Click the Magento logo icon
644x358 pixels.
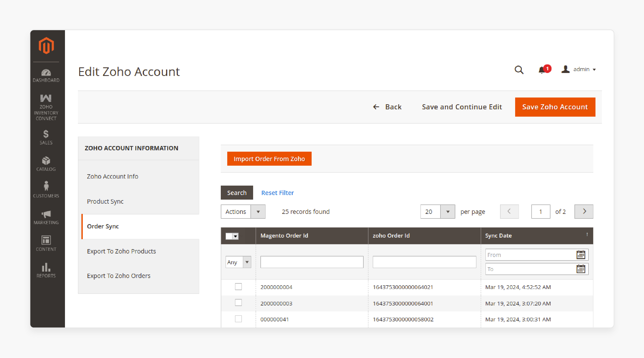(46, 46)
